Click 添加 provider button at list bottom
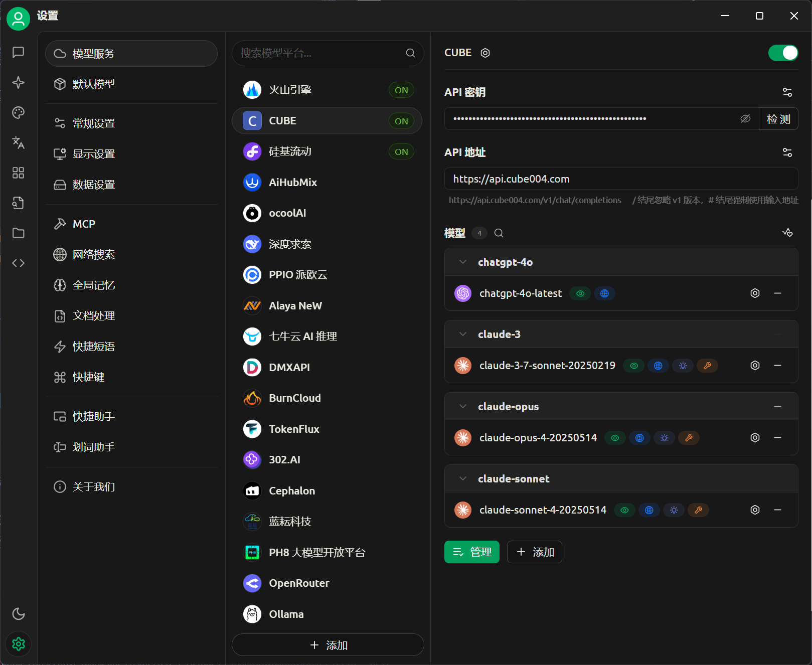The image size is (812, 665). point(328,645)
